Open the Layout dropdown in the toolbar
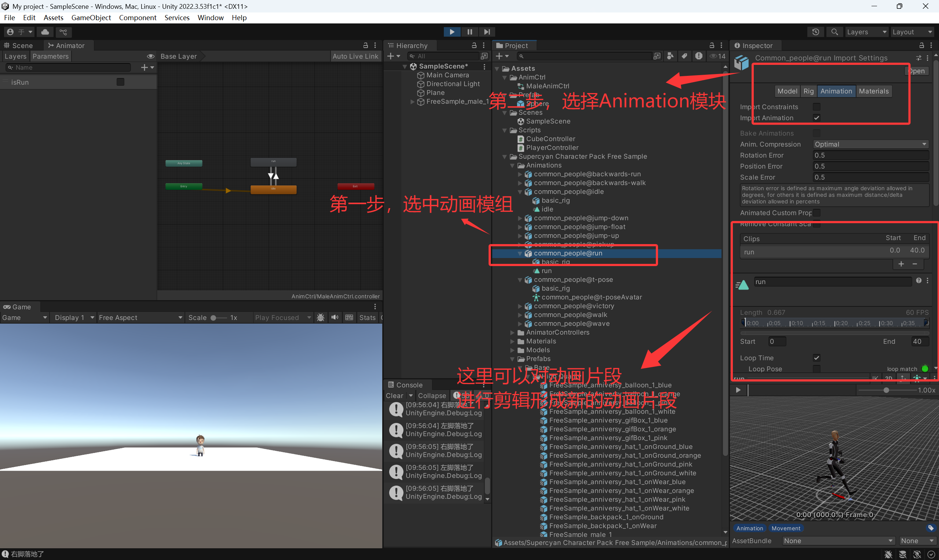The image size is (939, 560). (912, 32)
